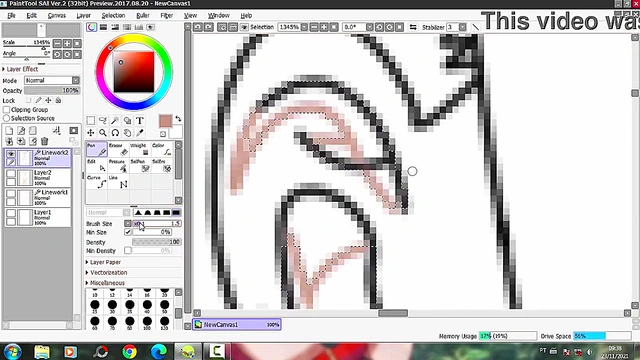Toggle the straight line drawing mode icon
Image resolution: width=640 pixels, height=360 pixels.
coord(476,27)
